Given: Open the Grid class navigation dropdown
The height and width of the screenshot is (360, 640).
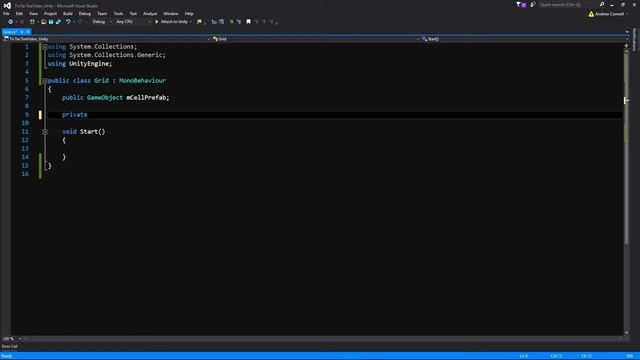Looking at the screenshot, I should [316, 39].
